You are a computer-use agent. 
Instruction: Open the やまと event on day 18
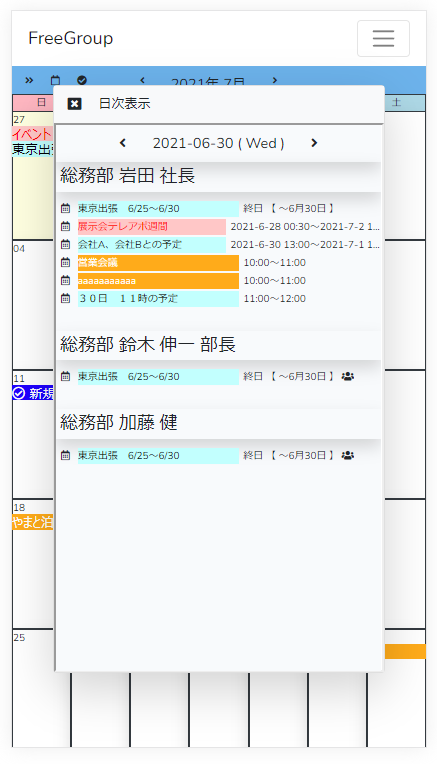click(x=33, y=522)
